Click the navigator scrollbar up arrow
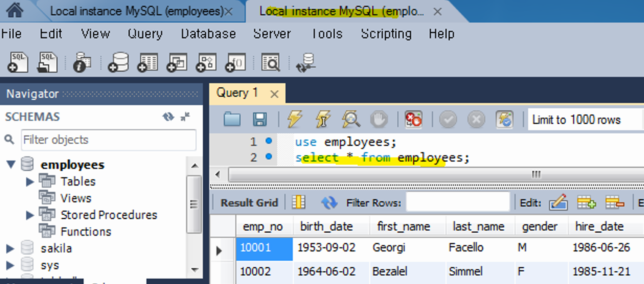 [x=194, y=166]
